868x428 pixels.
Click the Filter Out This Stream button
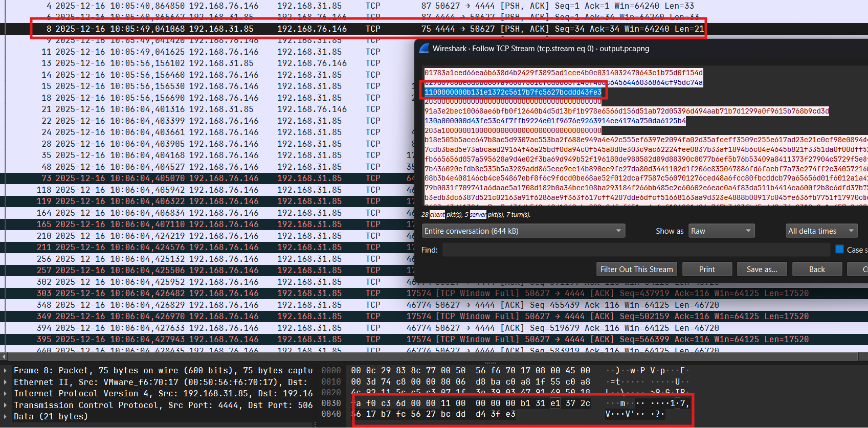[636, 269]
